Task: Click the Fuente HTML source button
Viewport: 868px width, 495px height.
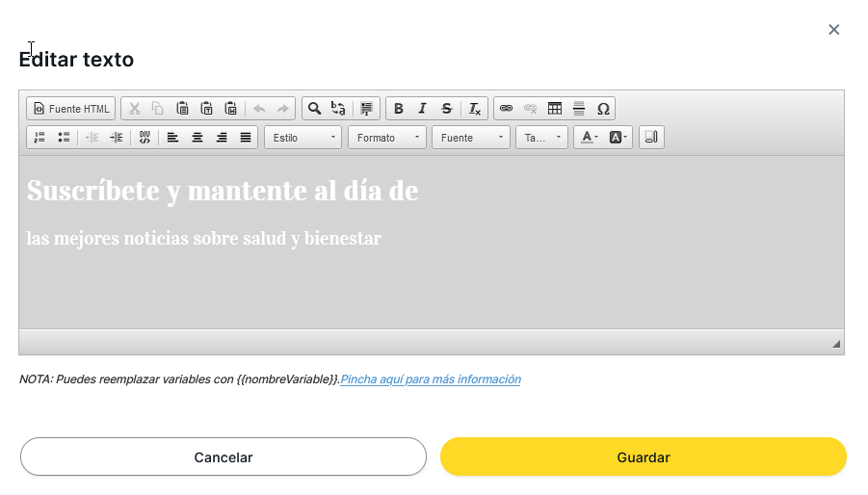Action: pyautogui.click(x=71, y=109)
